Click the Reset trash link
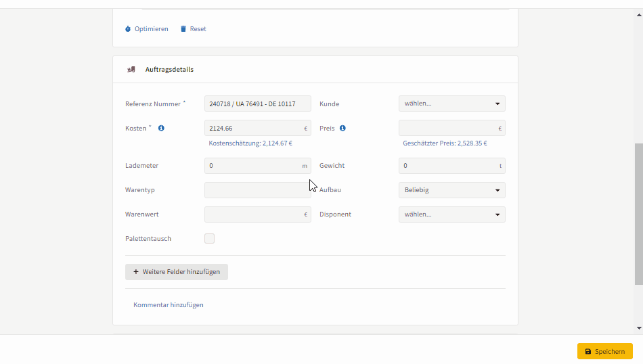This screenshot has width=643, height=364. pyautogui.click(x=193, y=28)
